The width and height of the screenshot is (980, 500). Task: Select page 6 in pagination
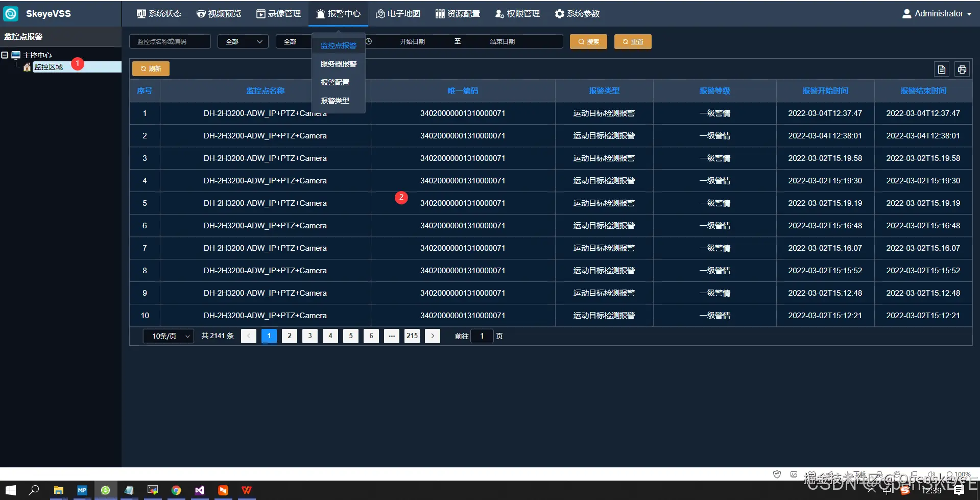pyautogui.click(x=371, y=336)
